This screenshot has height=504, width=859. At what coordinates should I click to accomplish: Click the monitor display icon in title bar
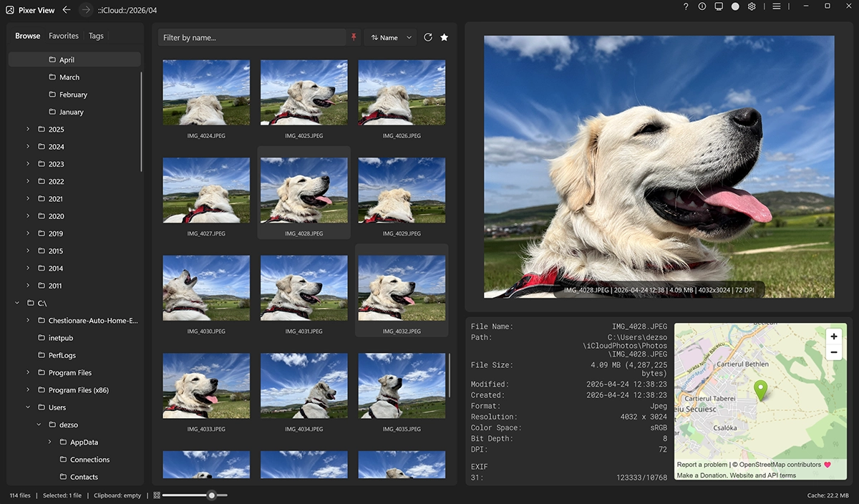[x=719, y=6]
